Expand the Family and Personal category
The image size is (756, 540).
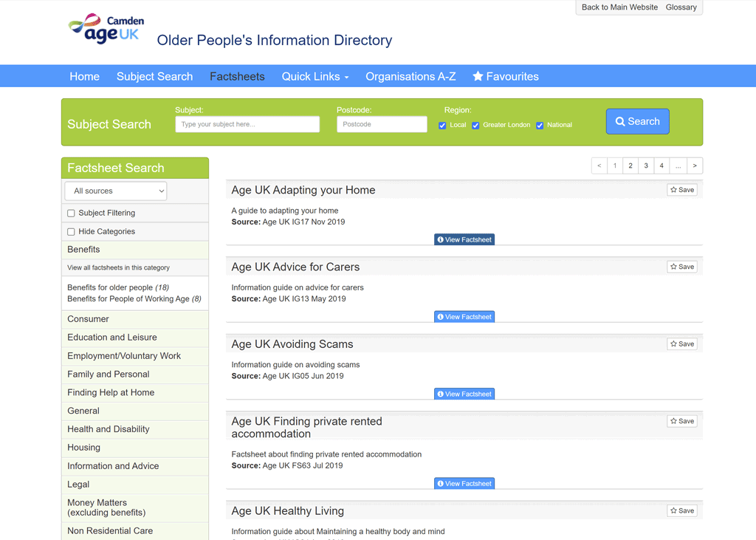point(135,374)
